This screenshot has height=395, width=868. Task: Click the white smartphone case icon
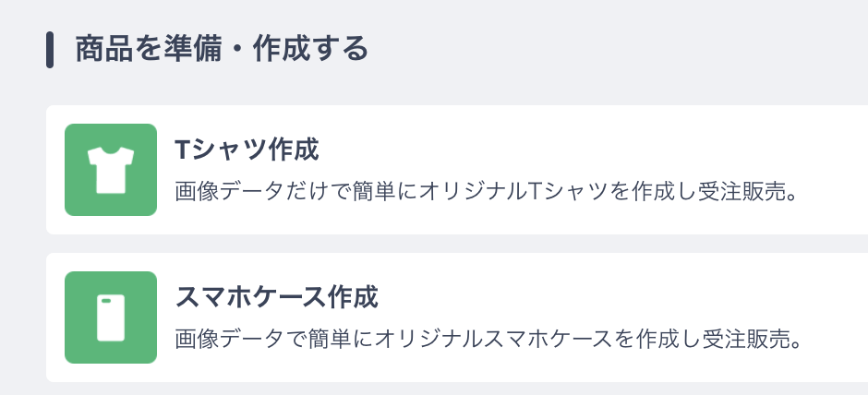point(111,317)
